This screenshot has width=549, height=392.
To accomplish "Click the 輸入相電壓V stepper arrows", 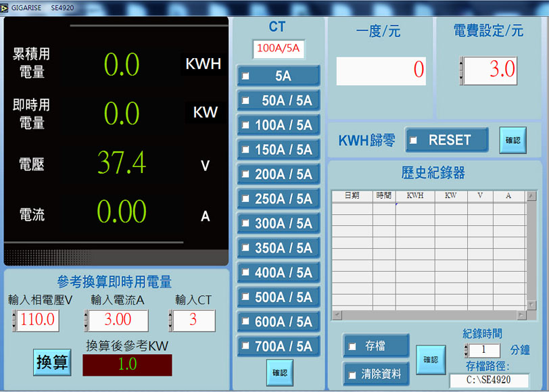I will click(x=14, y=320).
